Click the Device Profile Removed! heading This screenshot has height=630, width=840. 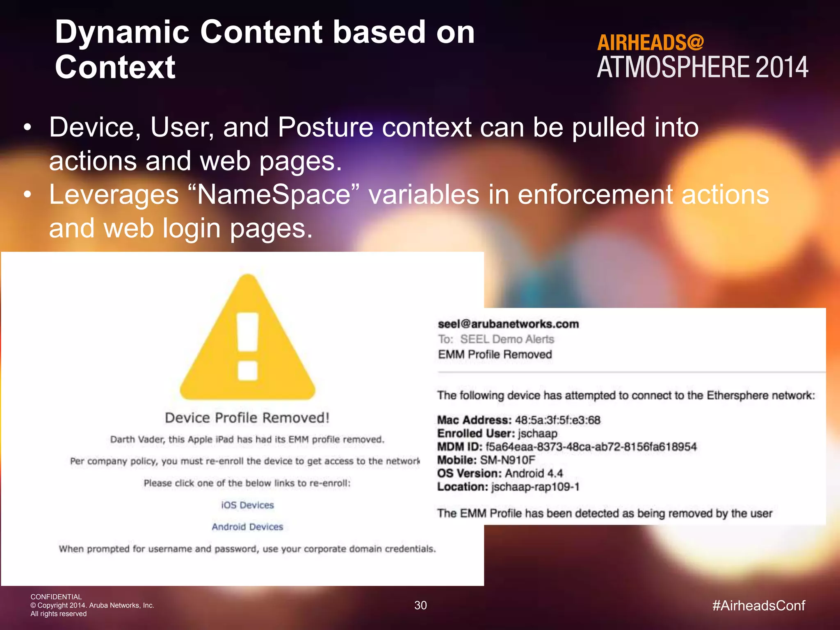pyautogui.click(x=247, y=418)
